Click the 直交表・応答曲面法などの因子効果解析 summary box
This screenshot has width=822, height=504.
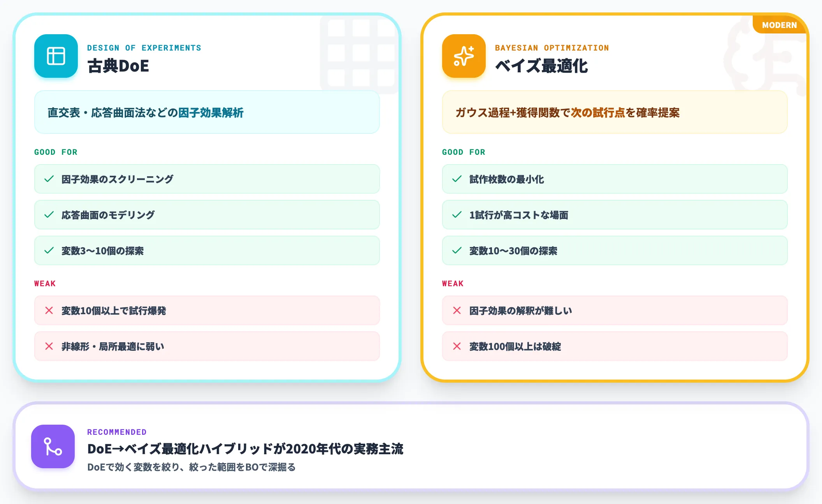tap(207, 112)
